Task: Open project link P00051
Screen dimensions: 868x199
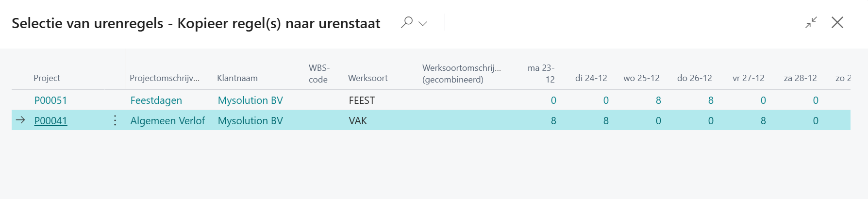Action: [x=50, y=100]
